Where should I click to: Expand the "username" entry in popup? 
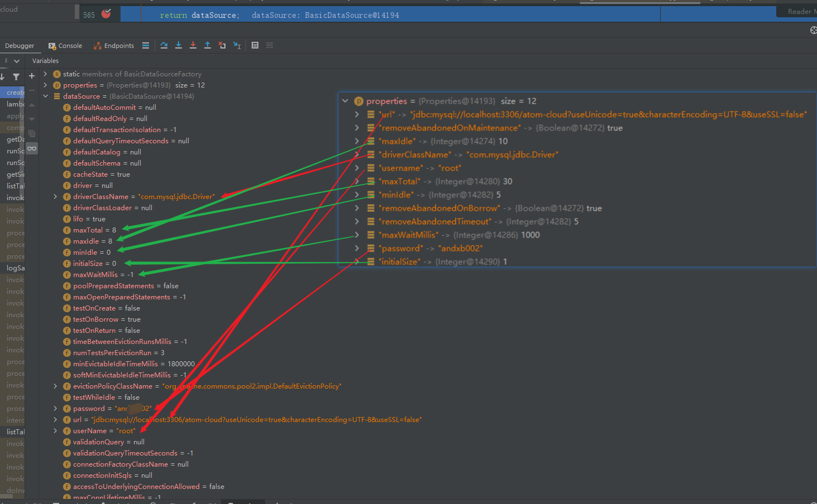(357, 168)
